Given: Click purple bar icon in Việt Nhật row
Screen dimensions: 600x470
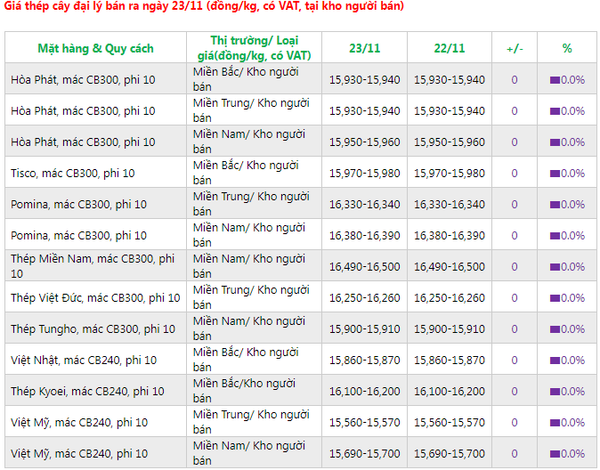Looking at the screenshot, I should pos(555,361).
